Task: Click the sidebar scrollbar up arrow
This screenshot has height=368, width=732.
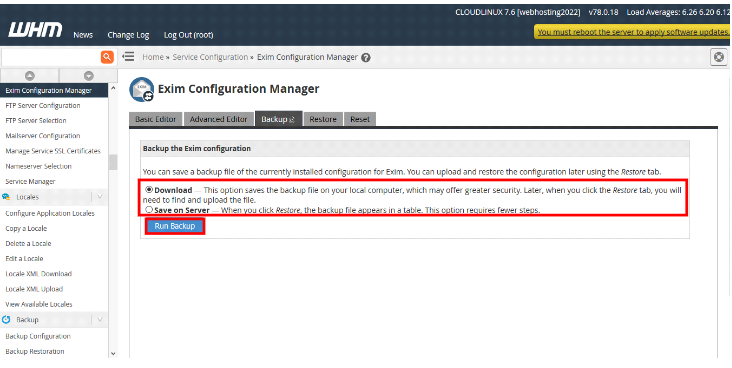Action: click(113, 88)
